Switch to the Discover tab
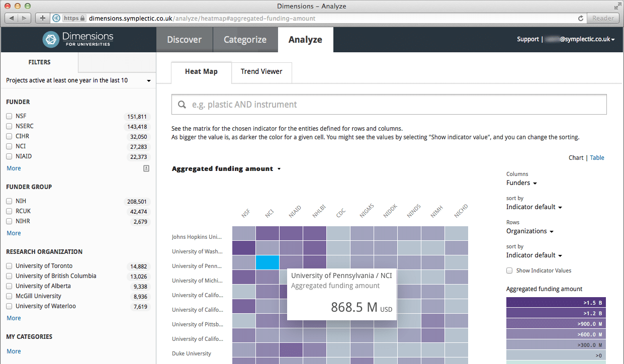 [x=185, y=40]
